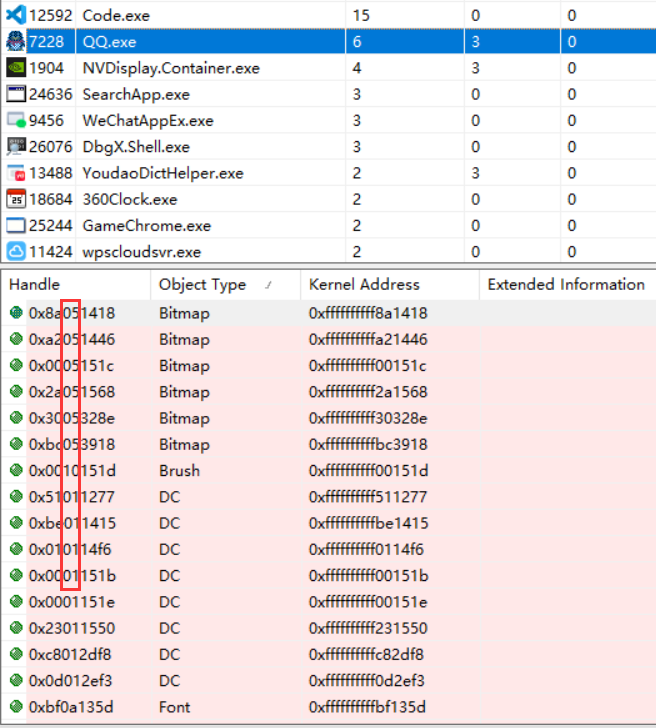Click PID 12592 cell

coord(51,15)
